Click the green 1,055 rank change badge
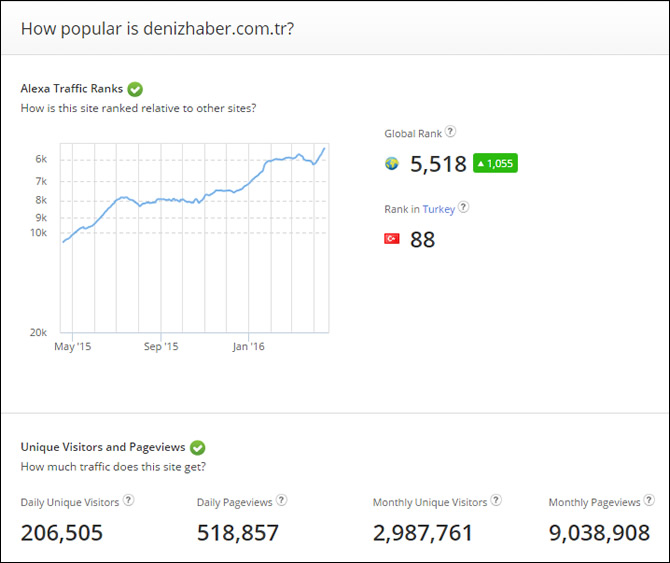 coord(495,163)
